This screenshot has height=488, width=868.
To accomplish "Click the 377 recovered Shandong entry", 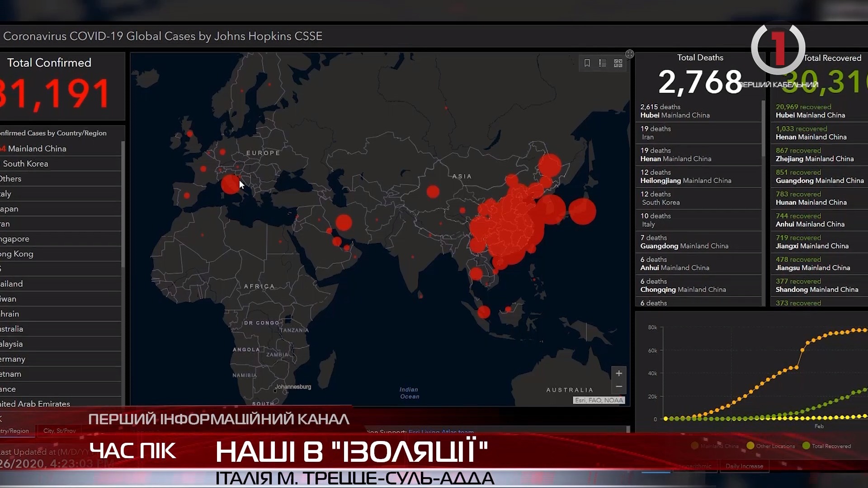I will [820, 285].
